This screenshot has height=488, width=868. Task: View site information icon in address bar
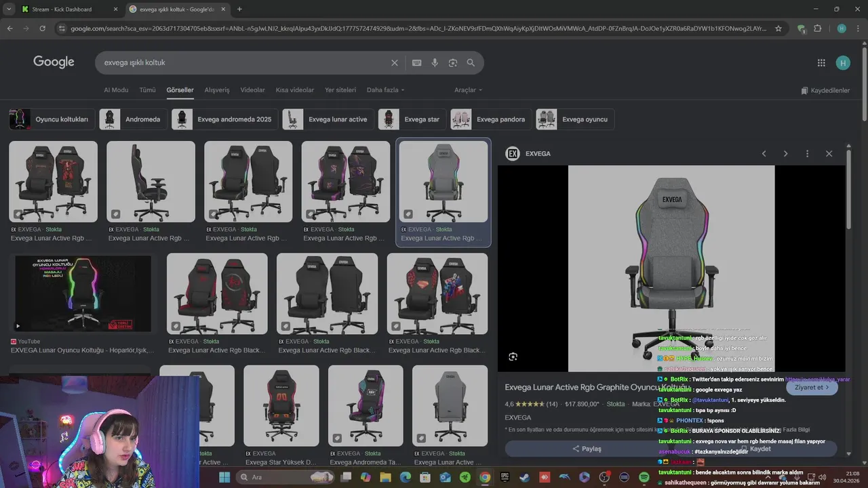tap(62, 28)
